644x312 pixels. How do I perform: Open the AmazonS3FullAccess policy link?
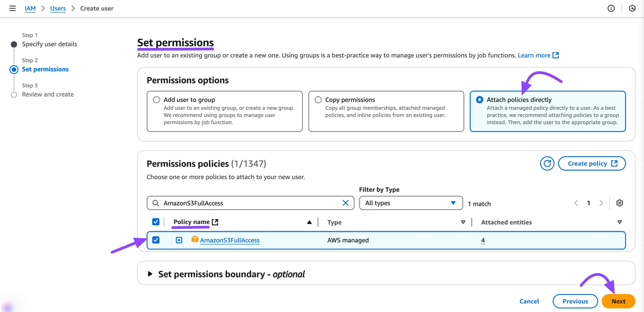tap(230, 240)
